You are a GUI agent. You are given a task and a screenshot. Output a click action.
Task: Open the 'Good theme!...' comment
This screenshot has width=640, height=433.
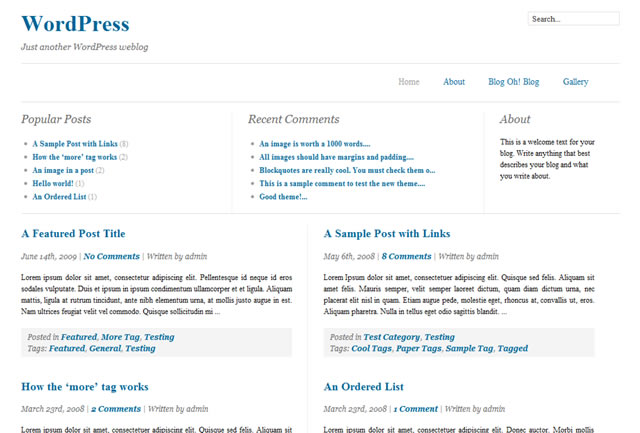coord(283,197)
